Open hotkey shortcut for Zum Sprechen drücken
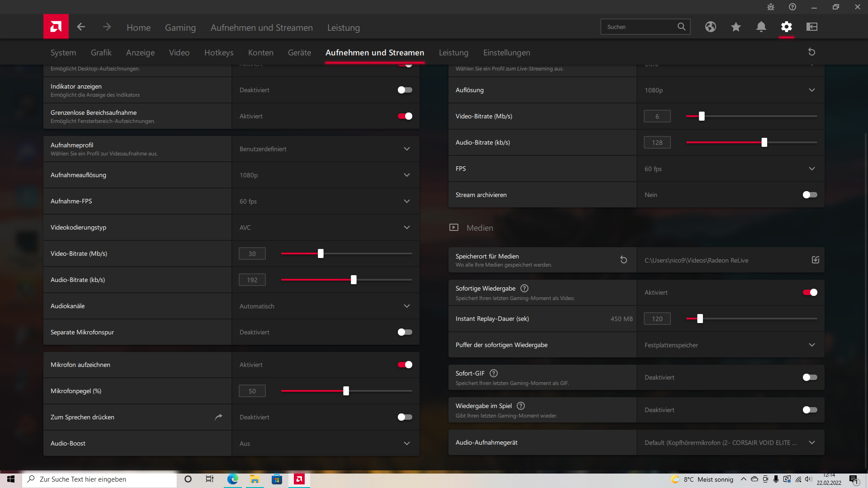The height and width of the screenshot is (488, 868). (x=218, y=417)
